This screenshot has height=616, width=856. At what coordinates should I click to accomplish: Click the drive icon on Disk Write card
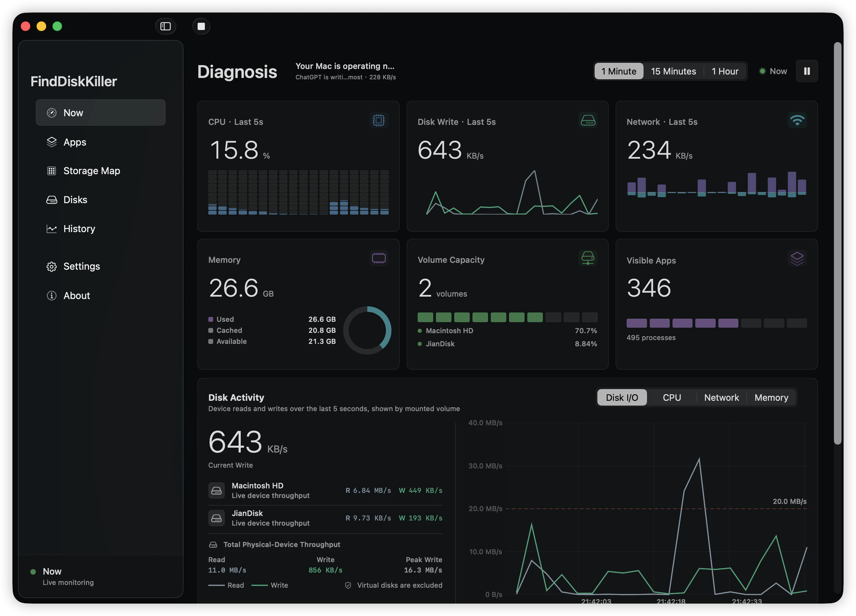click(x=588, y=120)
